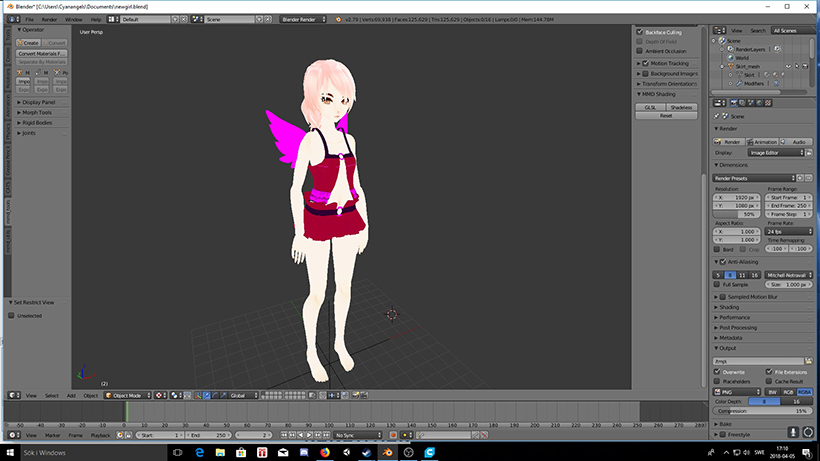The image size is (820, 461).
Task: Select the translate manipulator arrow icon
Action: coord(207,395)
